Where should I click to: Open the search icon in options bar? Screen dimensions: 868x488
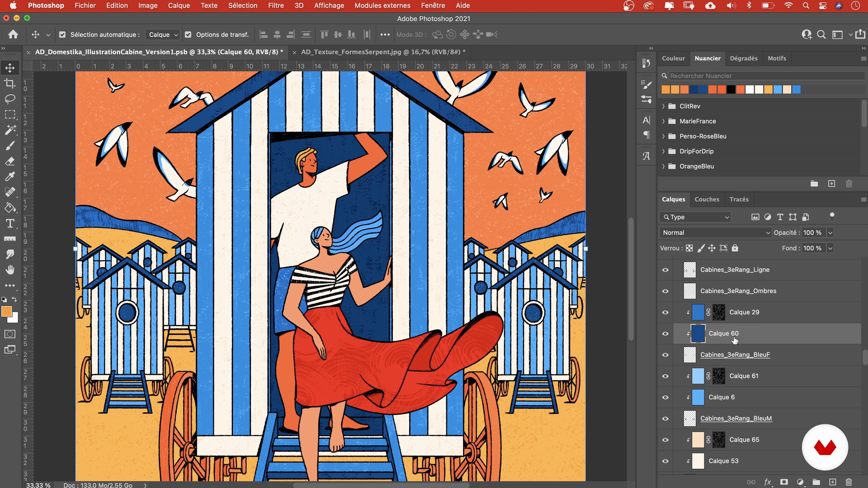pos(821,34)
